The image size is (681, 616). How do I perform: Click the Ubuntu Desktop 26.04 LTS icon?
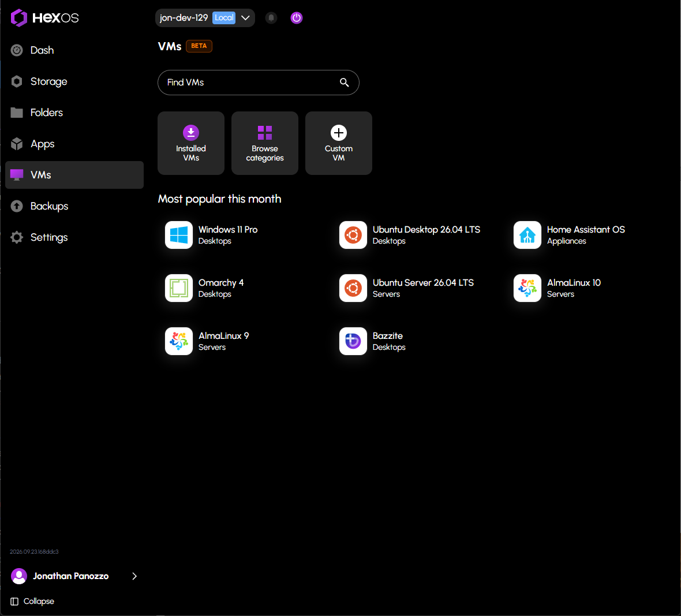click(x=353, y=235)
